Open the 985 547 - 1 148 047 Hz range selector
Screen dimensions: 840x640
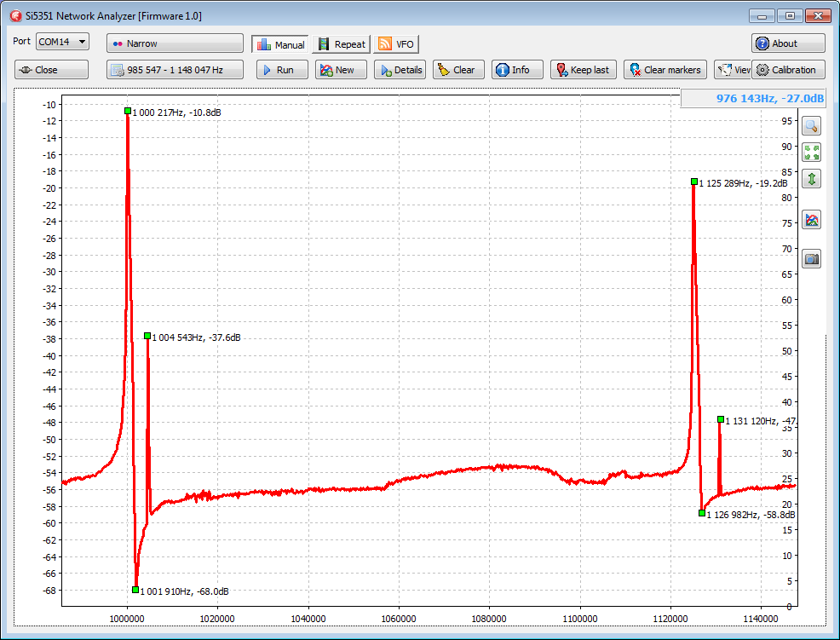tap(175, 70)
